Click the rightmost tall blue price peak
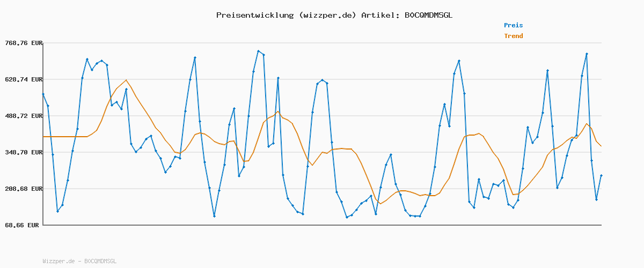Viewport: 644px width, 268px height. coord(587,54)
